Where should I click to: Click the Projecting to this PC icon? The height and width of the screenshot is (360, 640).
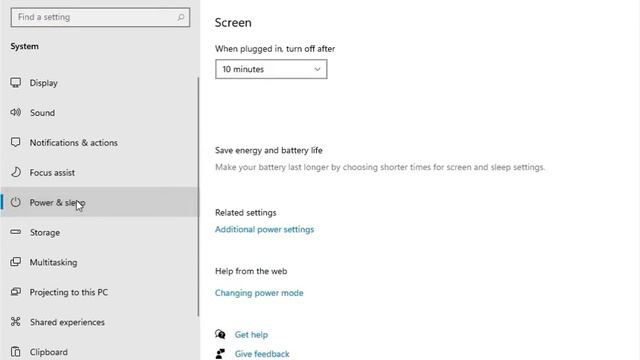(x=16, y=292)
